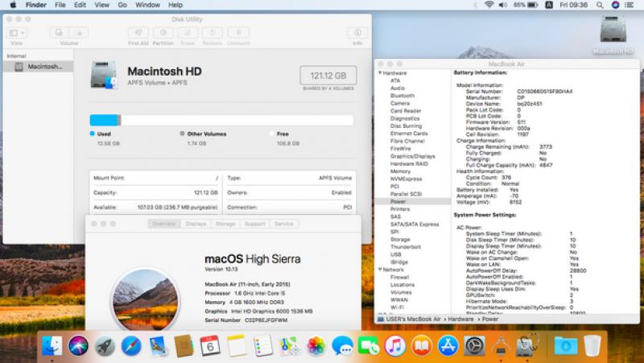644x363 pixels.
Task: Click the Partition toolbar icon
Action: click(163, 33)
